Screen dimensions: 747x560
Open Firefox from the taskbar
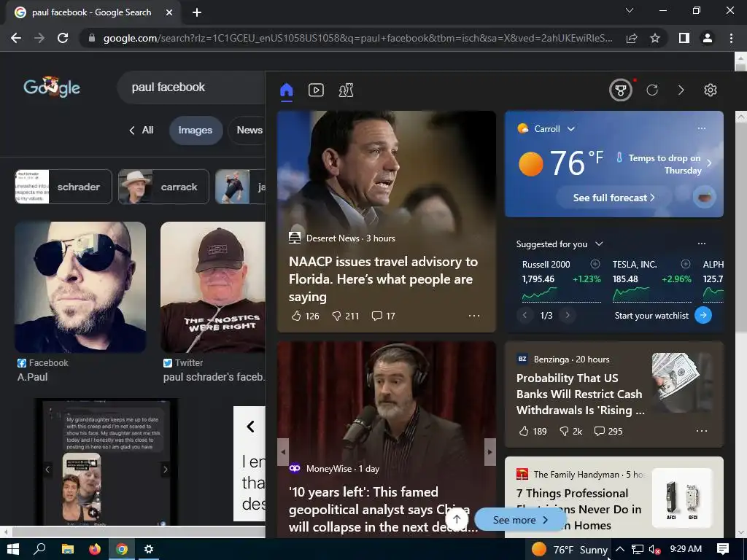95,549
